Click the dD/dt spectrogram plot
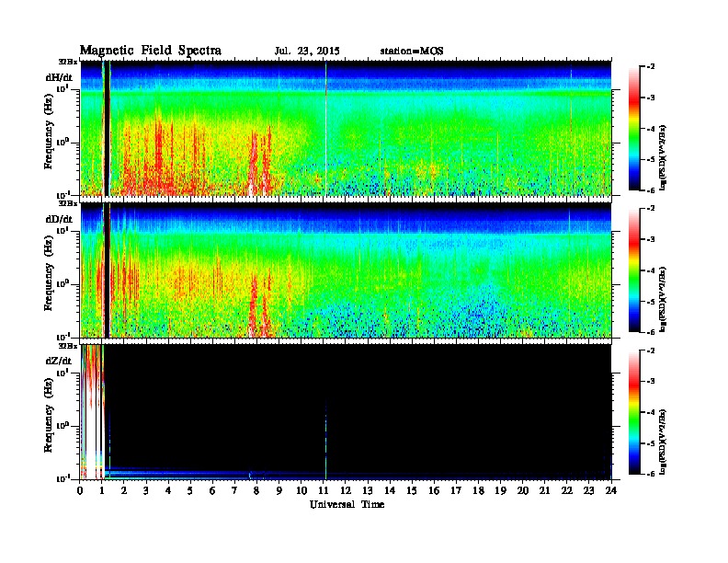The image size is (728, 563). tap(346, 270)
